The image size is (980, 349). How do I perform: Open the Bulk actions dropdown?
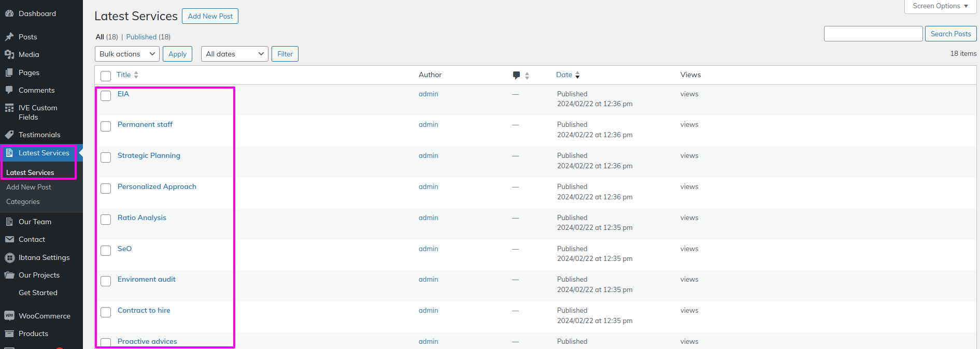127,54
